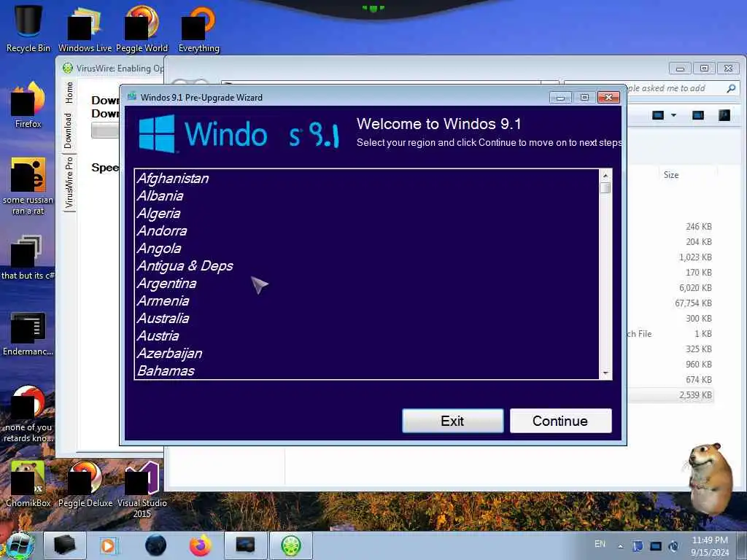
Task: Open the 'some russian ran a rat' desktop item
Action: [x=28, y=186]
